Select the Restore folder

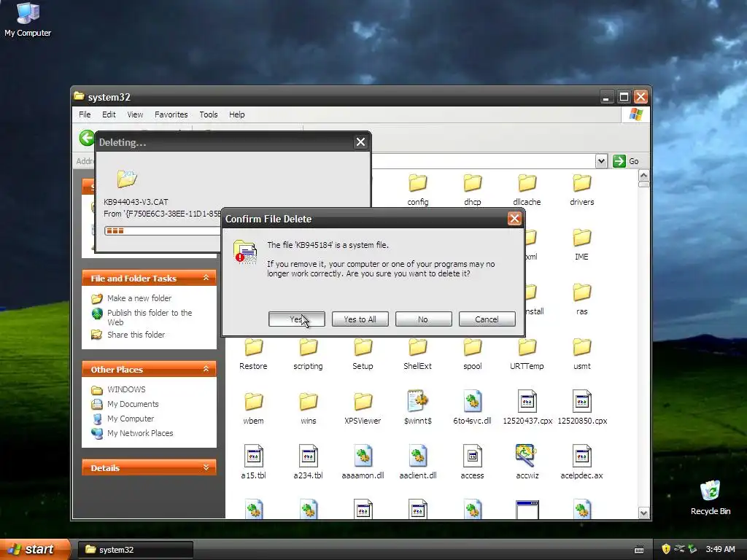tap(253, 354)
